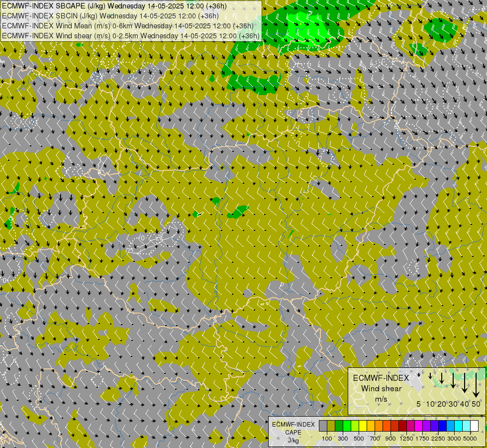Click the SBCAPE (J/kg) title line
Image resolution: width=487 pixels, height=448 pixels.
(x=114, y=6)
